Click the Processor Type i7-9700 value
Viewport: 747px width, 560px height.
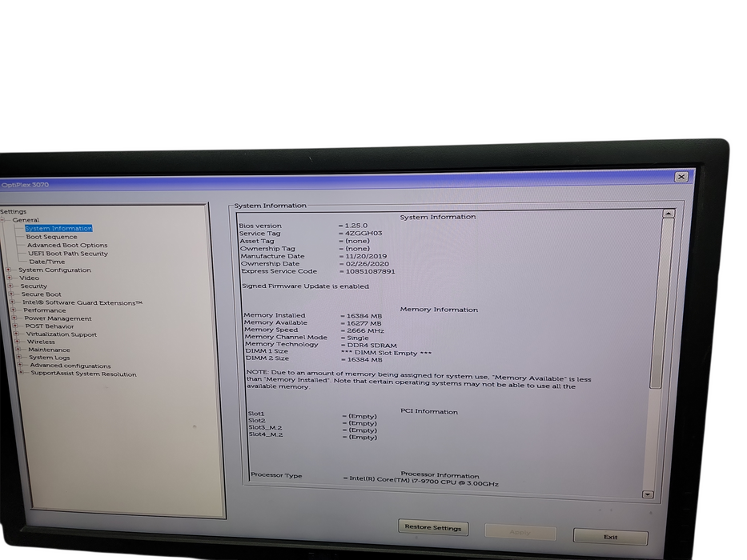[424, 481]
